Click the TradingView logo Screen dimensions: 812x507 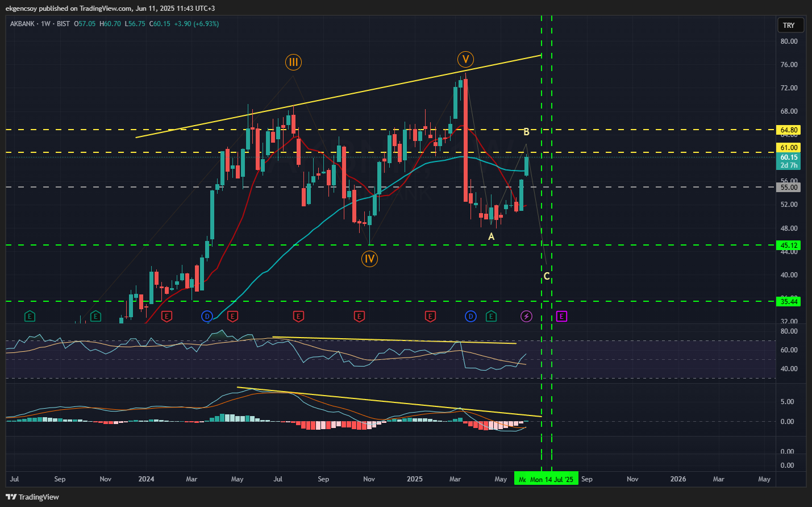pos(32,497)
